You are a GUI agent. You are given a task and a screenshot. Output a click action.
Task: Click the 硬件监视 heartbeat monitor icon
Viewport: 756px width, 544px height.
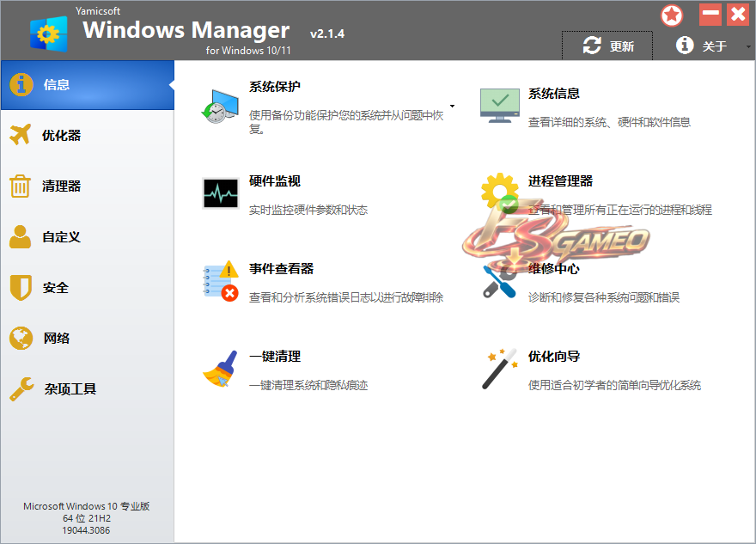(x=220, y=193)
